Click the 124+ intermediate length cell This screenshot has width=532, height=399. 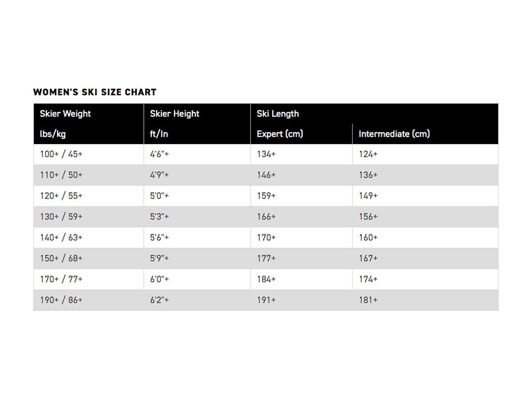point(368,154)
